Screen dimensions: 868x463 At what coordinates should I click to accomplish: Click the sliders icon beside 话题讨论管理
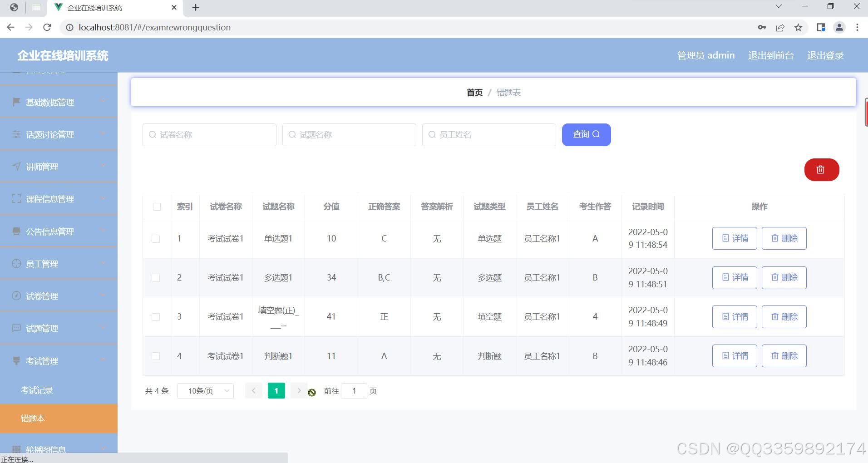click(16, 134)
